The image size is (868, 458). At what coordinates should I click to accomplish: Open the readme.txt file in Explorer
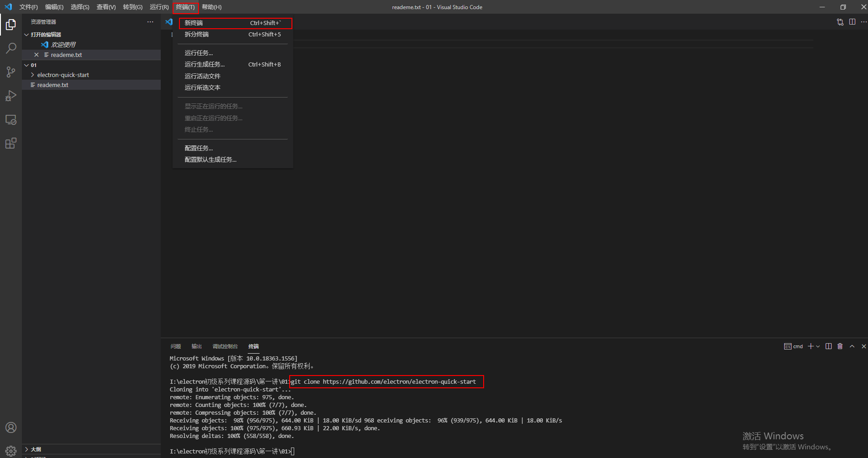[x=52, y=85]
